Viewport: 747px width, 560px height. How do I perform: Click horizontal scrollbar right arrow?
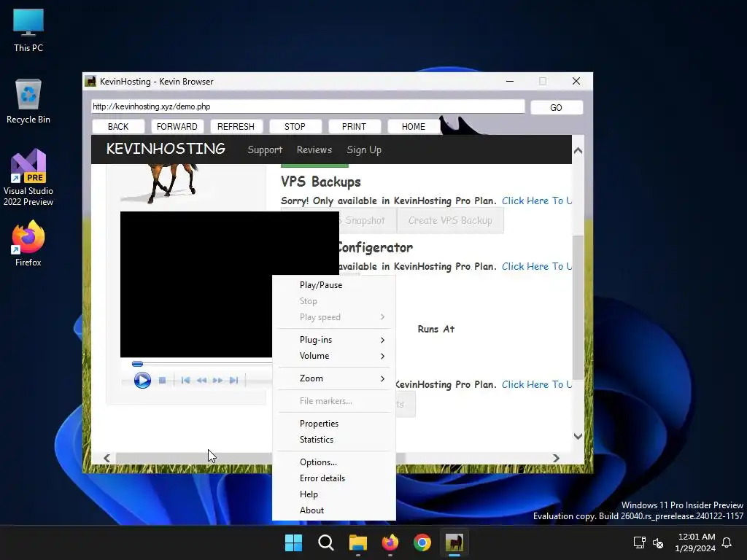556,458
